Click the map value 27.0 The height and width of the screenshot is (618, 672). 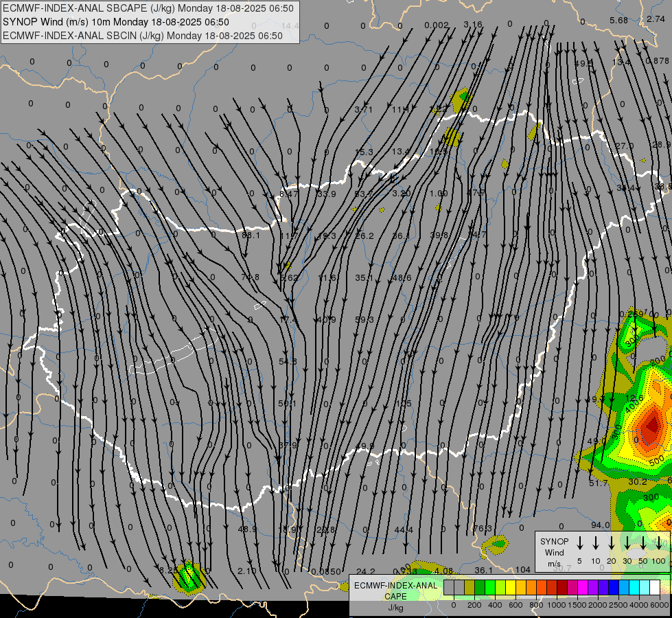[625, 146]
